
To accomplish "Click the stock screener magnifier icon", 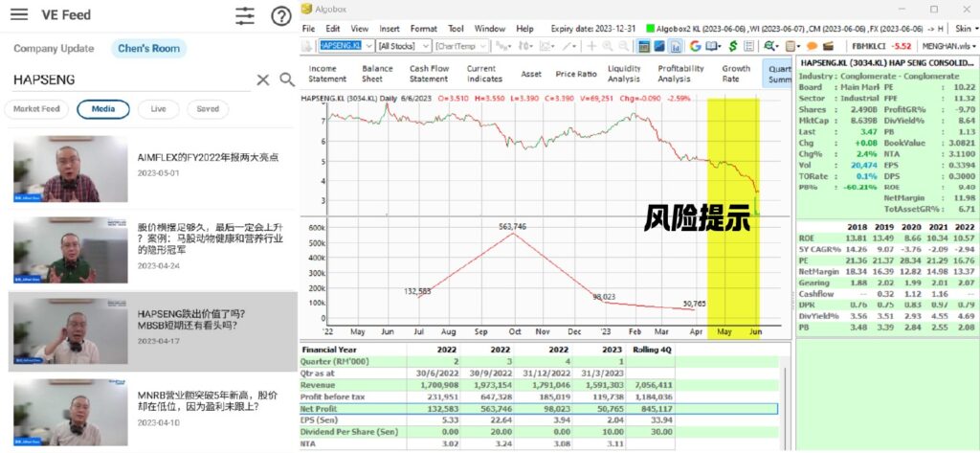I will click(768, 46).
